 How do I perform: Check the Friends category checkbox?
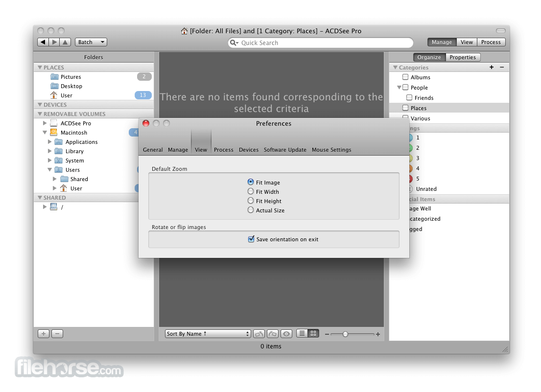pyautogui.click(x=410, y=97)
